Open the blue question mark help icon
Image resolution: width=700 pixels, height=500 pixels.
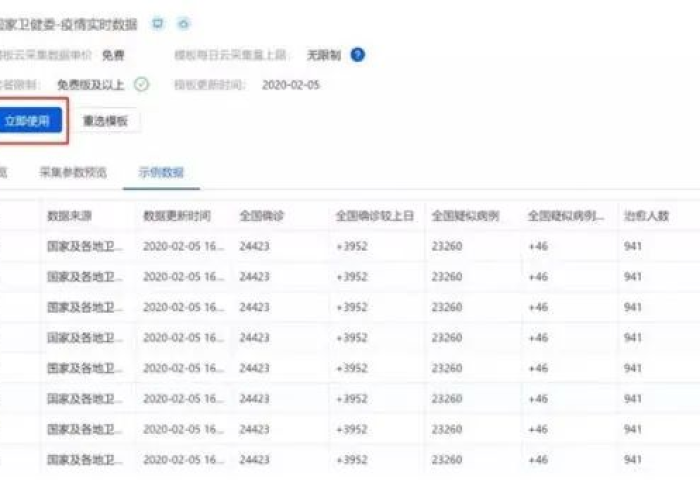pyautogui.click(x=358, y=55)
